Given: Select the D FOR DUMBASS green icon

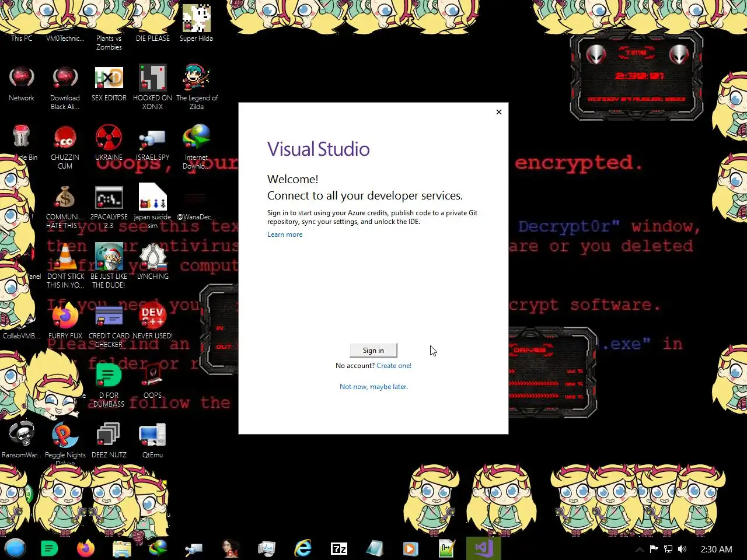Looking at the screenshot, I should [109, 385].
